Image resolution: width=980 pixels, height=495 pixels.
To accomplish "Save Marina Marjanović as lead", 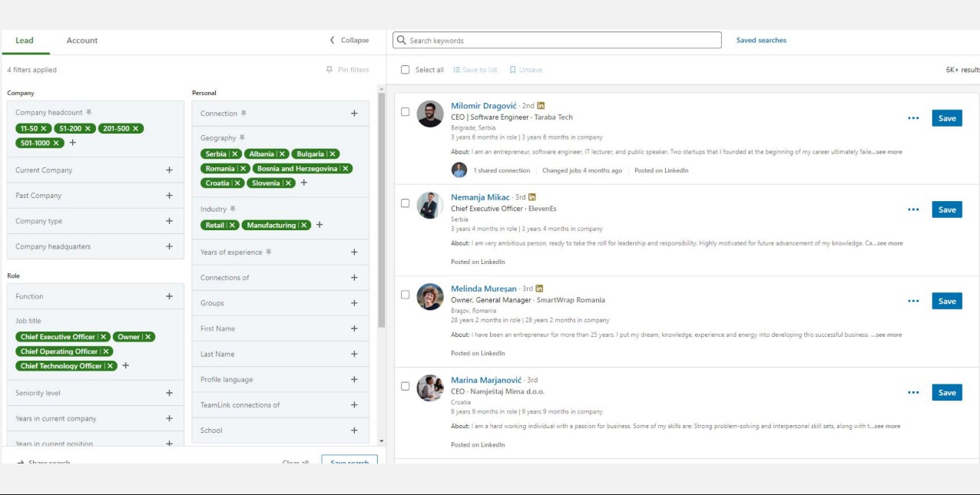I will tap(947, 392).
